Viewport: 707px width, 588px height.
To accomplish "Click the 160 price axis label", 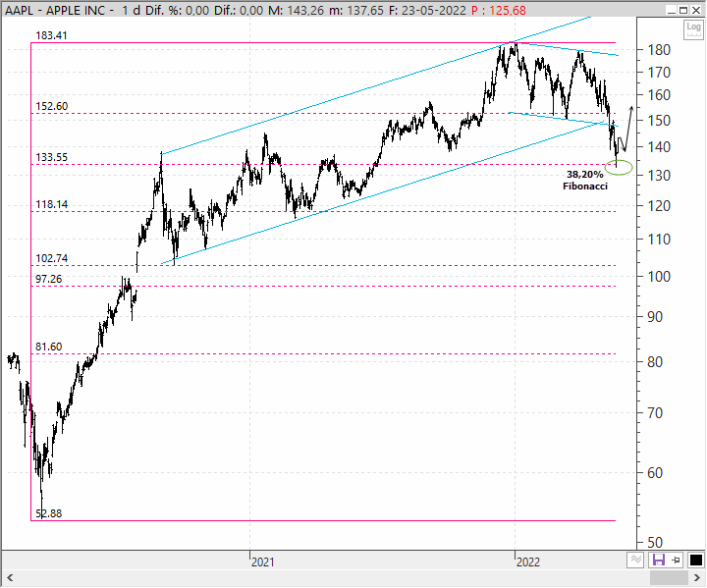I will 659,95.
